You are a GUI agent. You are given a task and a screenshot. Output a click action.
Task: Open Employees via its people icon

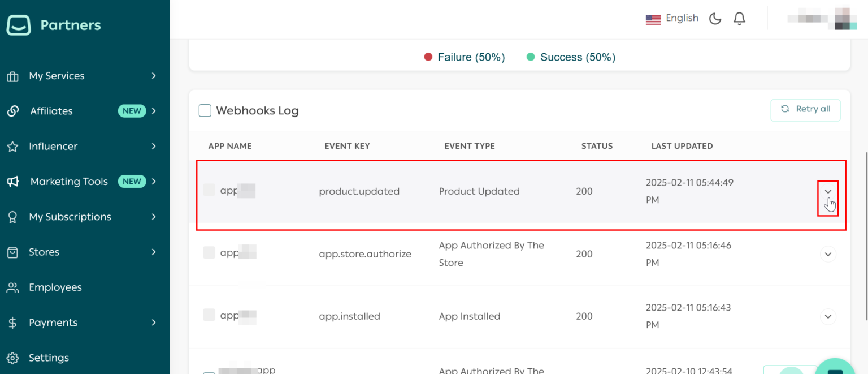[12, 287]
